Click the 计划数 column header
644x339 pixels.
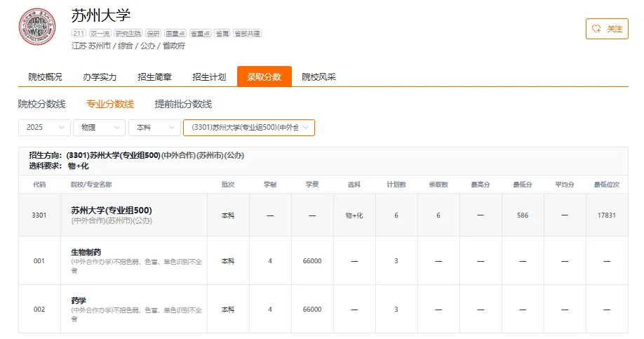pos(396,185)
